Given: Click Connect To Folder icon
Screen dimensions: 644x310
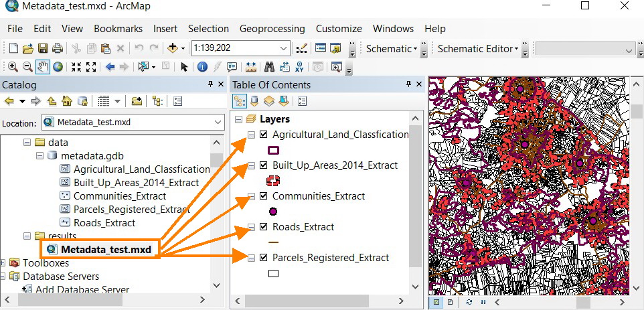Looking at the screenshot, I should tap(137, 101).
